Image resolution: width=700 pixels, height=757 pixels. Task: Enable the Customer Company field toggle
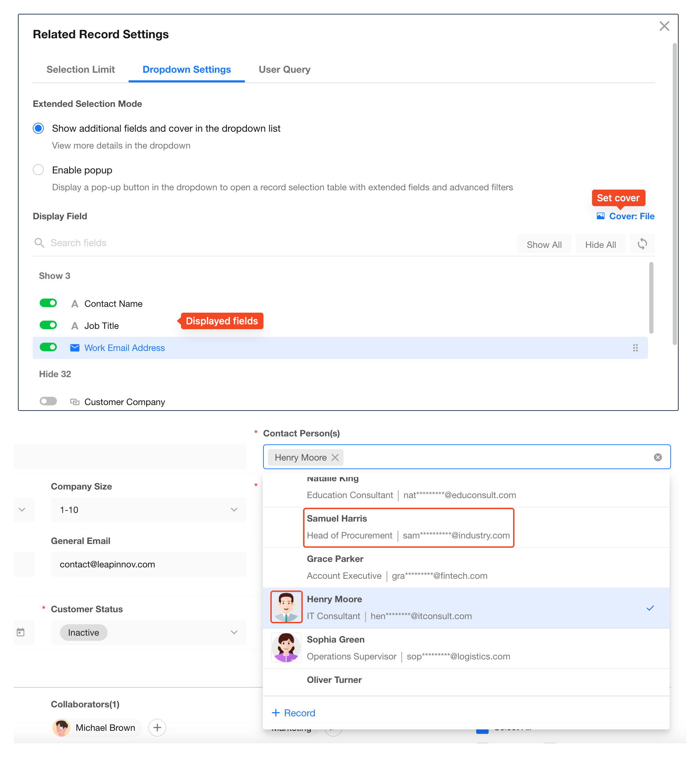pyautogui.click(x=49, y=401)
